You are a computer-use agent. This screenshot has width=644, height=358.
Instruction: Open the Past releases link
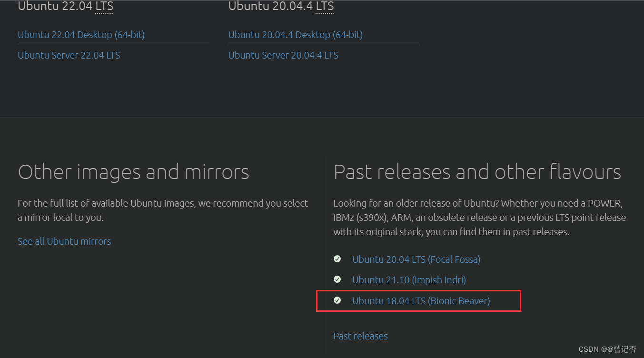click(x=360, y=336)
